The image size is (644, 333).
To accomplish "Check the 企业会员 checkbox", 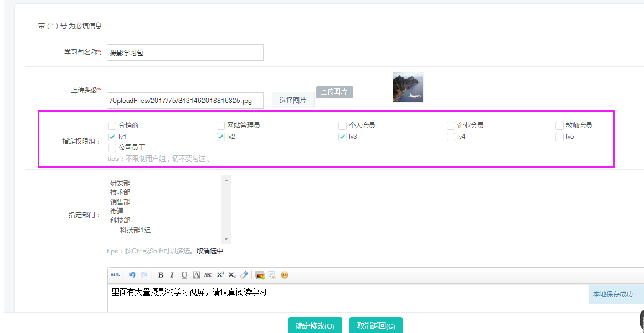I will (451, 126).
